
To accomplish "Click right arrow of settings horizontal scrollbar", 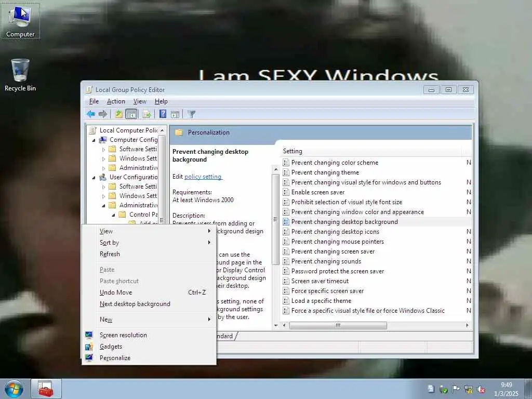I will click(467, 325).
